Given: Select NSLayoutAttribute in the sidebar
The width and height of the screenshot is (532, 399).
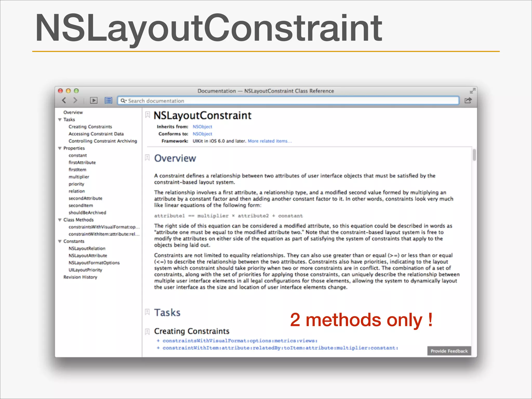Looking at the screenshot, I should pos(88,256).
